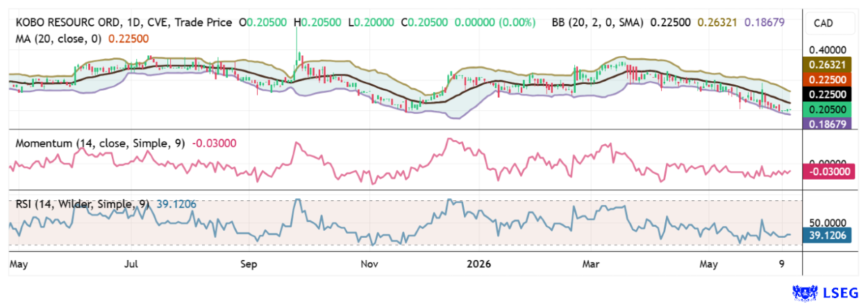Viewport: 868px width, 303px height.
Task: Click the BB upper value 0.26321 in header
Action: (719, 22)
